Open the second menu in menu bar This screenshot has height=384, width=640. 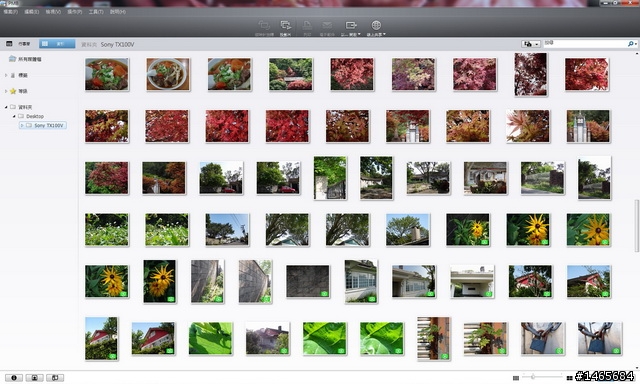32,12
